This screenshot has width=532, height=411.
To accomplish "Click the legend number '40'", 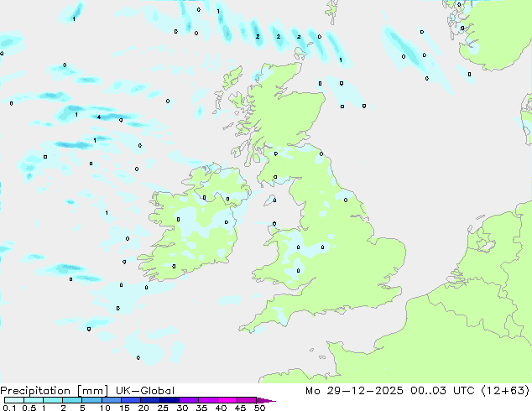I will tap(221, 408).
